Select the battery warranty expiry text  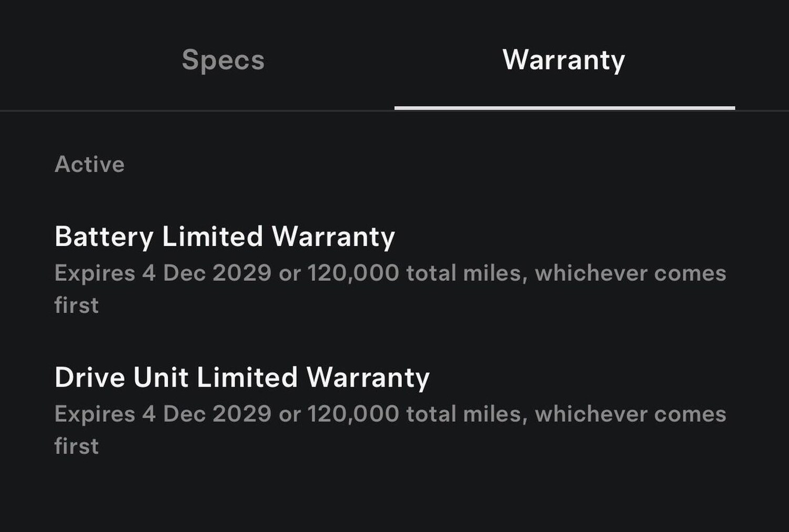(392, 273)
